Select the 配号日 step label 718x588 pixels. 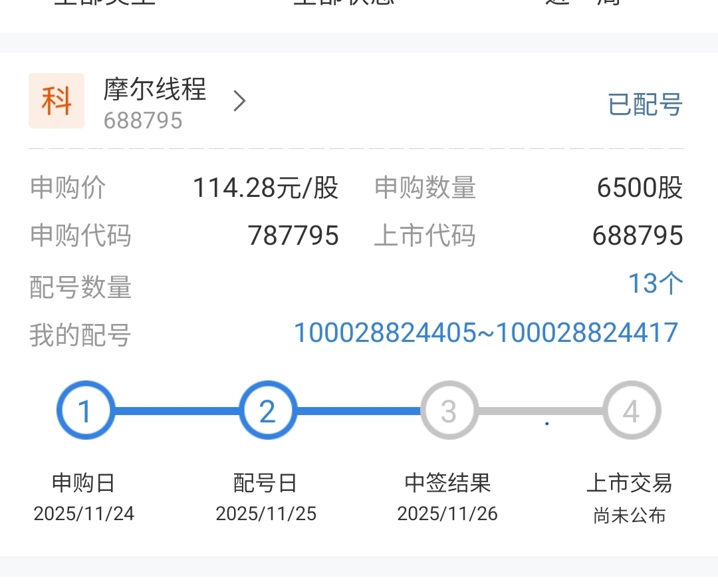point(265,483)
